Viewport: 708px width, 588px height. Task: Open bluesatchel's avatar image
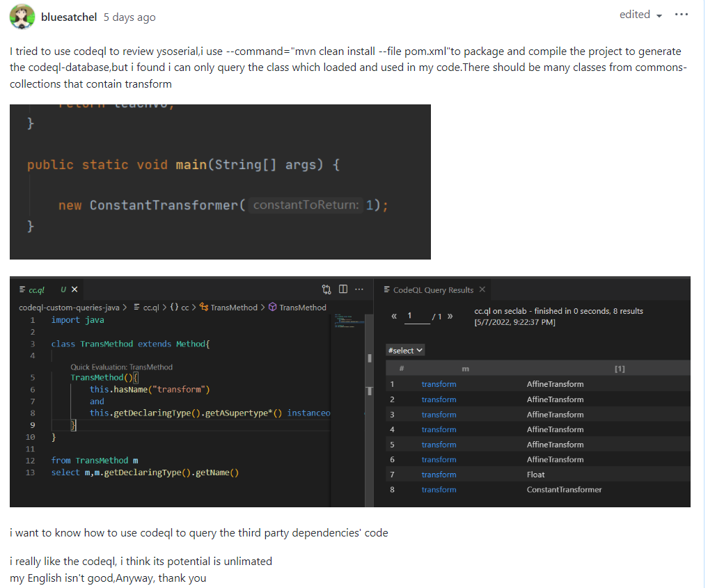[22, 17]
